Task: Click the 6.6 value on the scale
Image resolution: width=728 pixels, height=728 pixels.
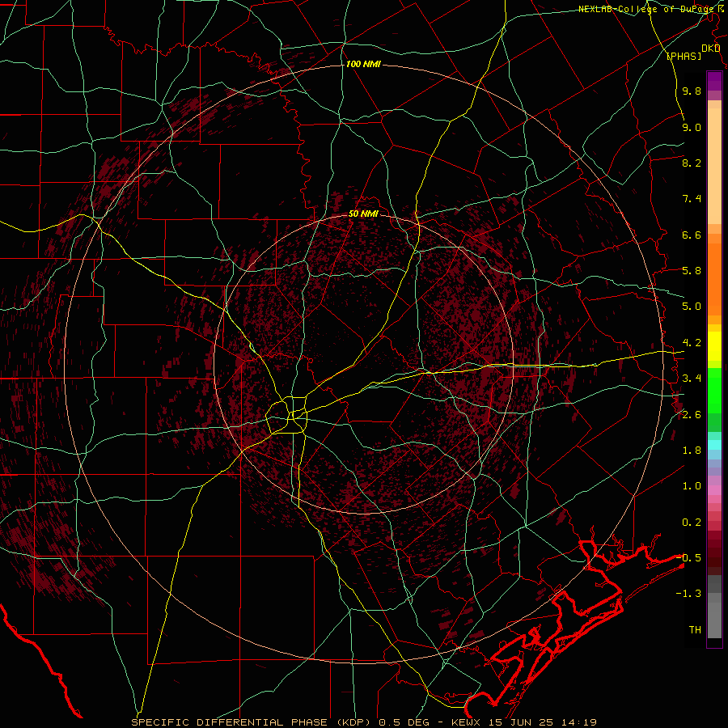Action: (x=692, y=235)
